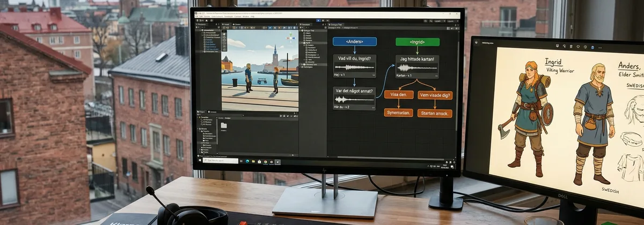This screenshot has height=225, width=644.
Task: Click the 'Vem visade dig?' choice node
Action: [x=435, y=95]
